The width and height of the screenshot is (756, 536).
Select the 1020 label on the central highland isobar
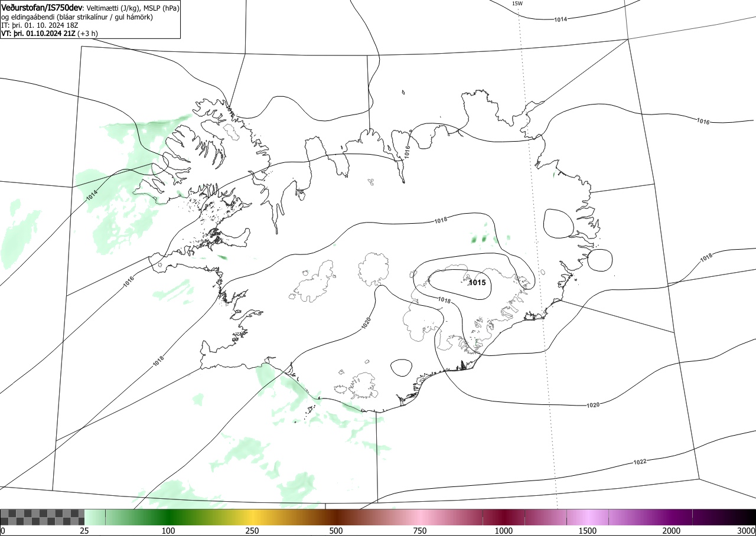[366, 323]
